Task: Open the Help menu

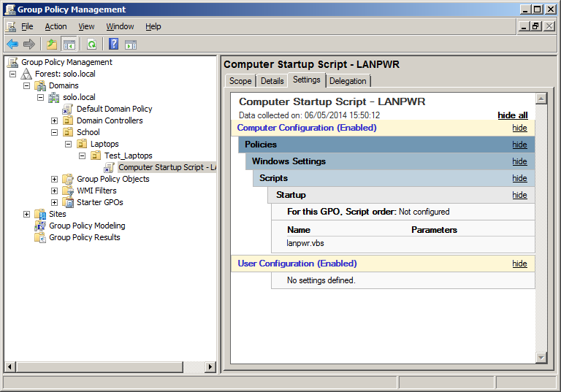Action: pos(153,26)
